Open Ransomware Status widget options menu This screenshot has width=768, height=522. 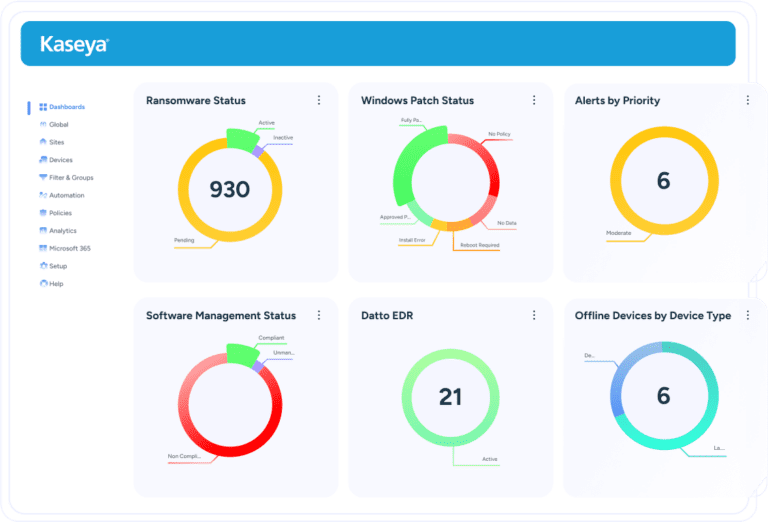click(319, 100)
